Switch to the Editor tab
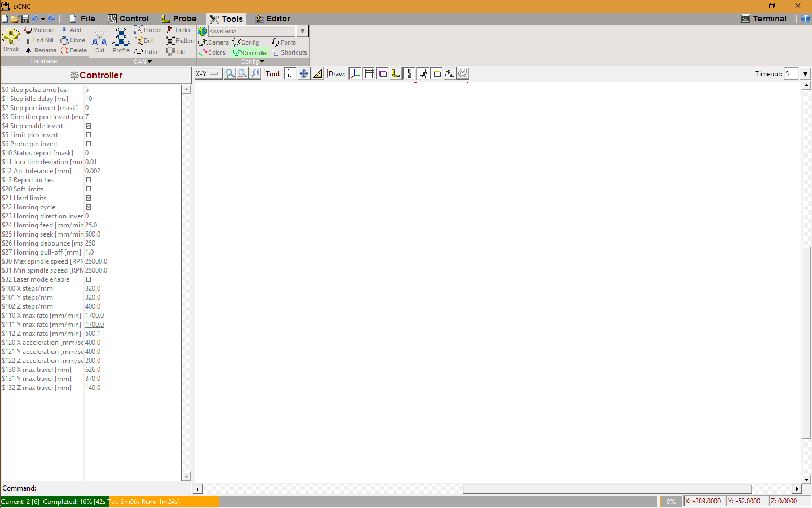Image resolution: width=812 pixels, height=508 pixels. (x=273, y=19)
